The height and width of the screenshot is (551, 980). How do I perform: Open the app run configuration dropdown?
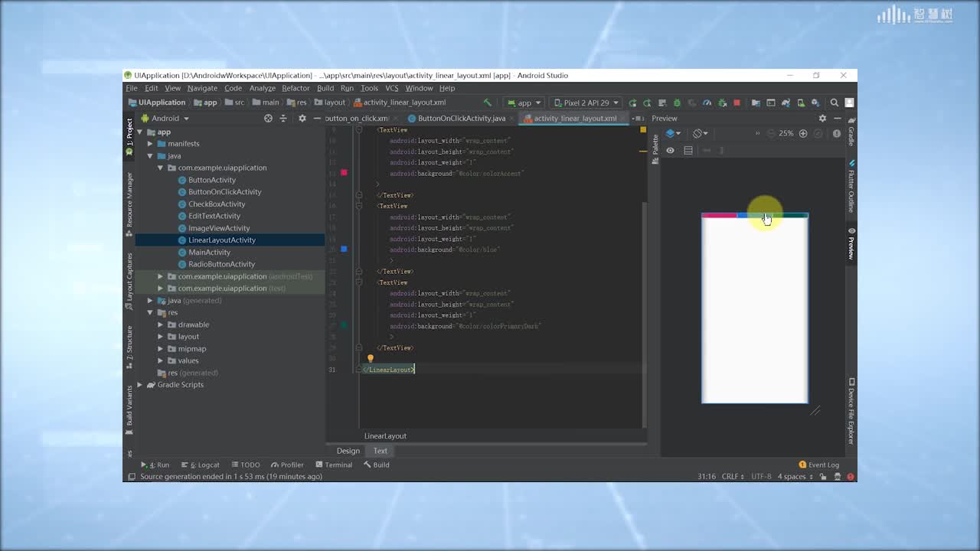click(x=524, y=103)
